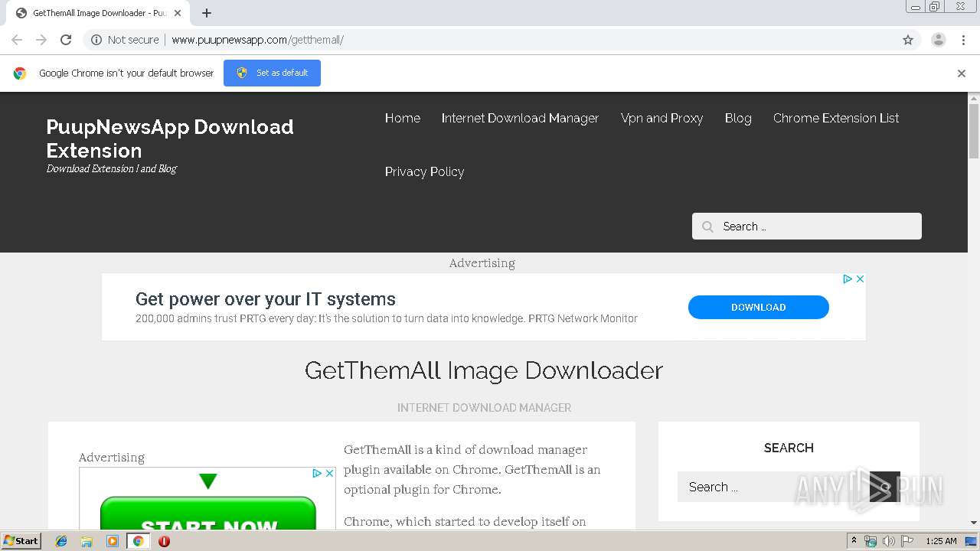Close the PRTG banner ad
The width and height of the screenshot is (980, 551).
click(x=860, y=279)
